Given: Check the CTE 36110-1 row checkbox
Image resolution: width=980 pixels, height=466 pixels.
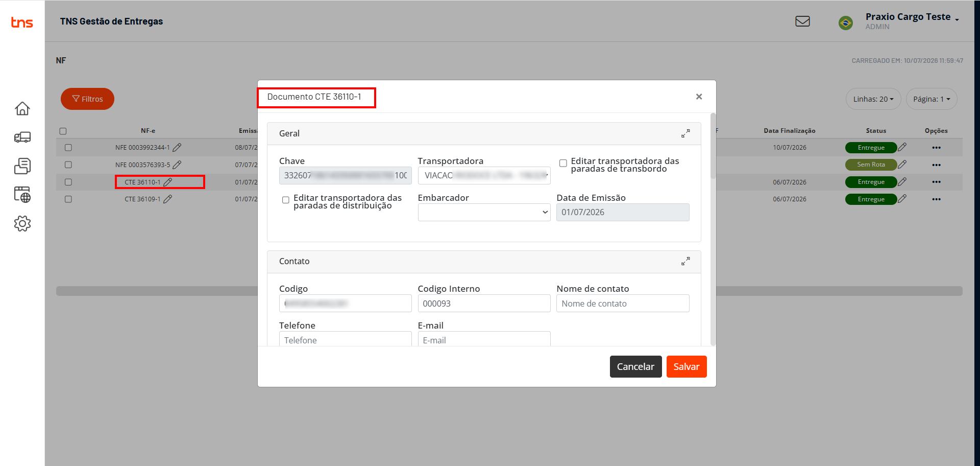Looking at the screenshot, I should click(68, 182).
